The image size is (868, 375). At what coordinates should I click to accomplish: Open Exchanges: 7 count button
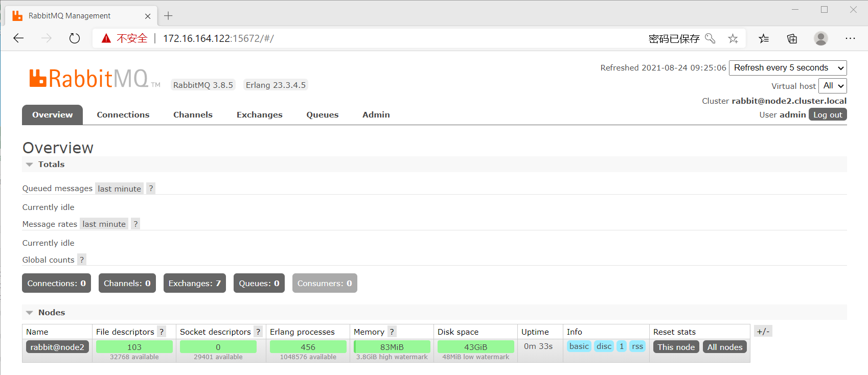click(195, 283)
